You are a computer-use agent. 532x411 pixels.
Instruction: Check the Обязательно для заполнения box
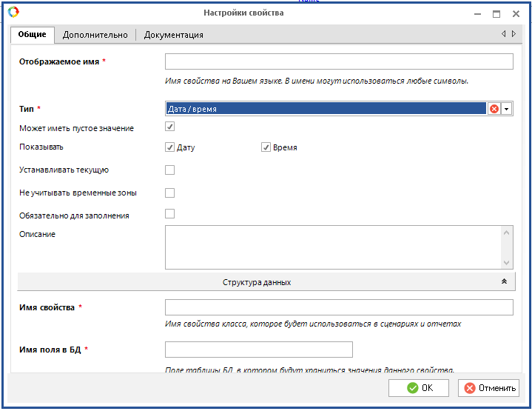[170, 215]
